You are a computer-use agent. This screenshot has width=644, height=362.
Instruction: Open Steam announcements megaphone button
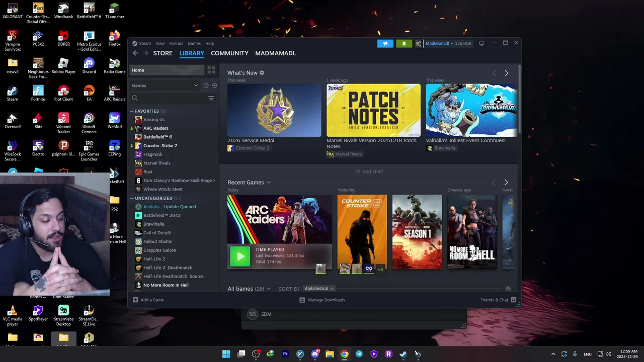(385, 43)
